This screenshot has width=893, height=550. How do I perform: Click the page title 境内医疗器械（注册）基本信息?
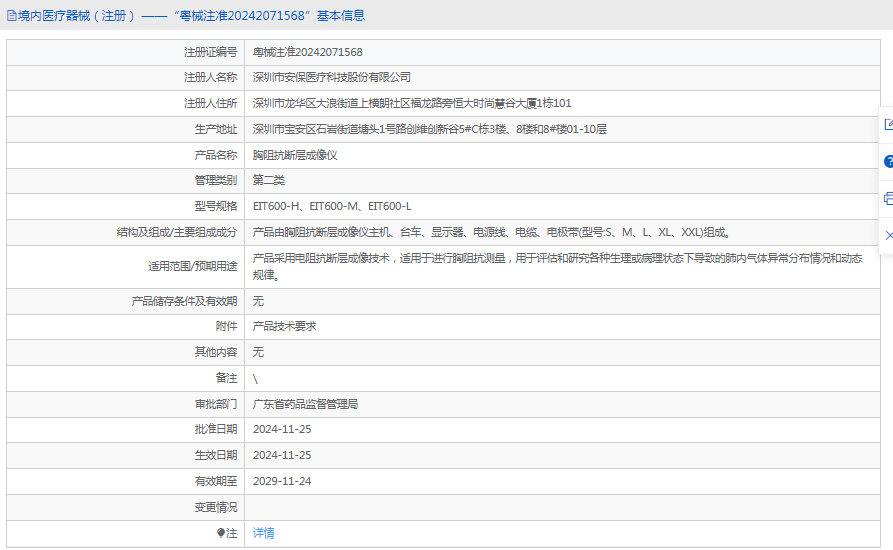coord(191,16)
